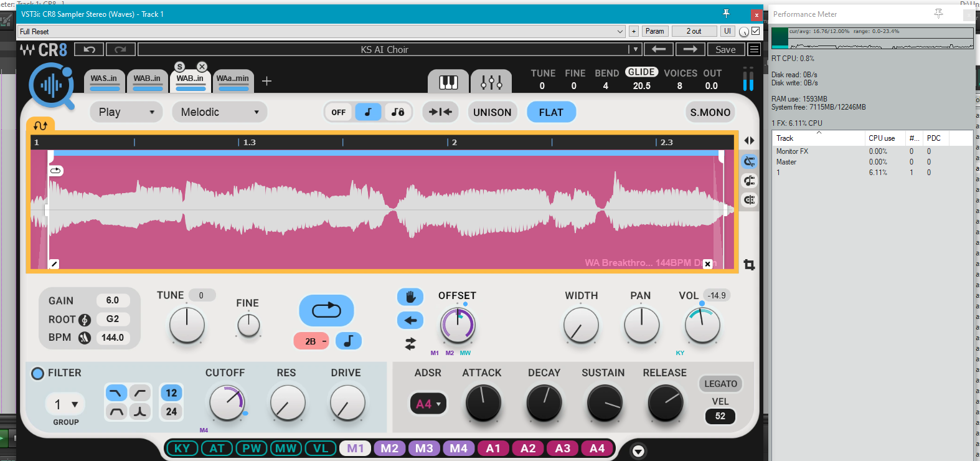Image resolution: width=980 pixels, height=461 pixels.
Task: Click the OFFSET knob
Action: [458, 326]
